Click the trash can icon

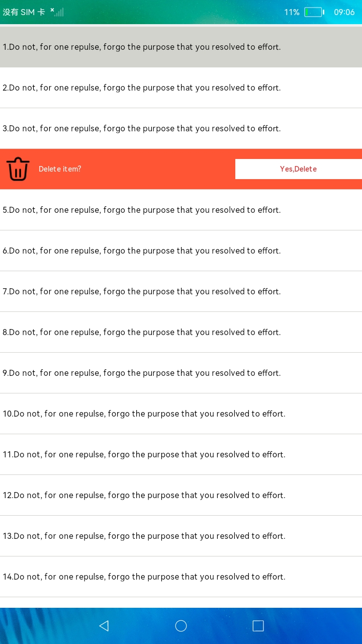[18, 169]
